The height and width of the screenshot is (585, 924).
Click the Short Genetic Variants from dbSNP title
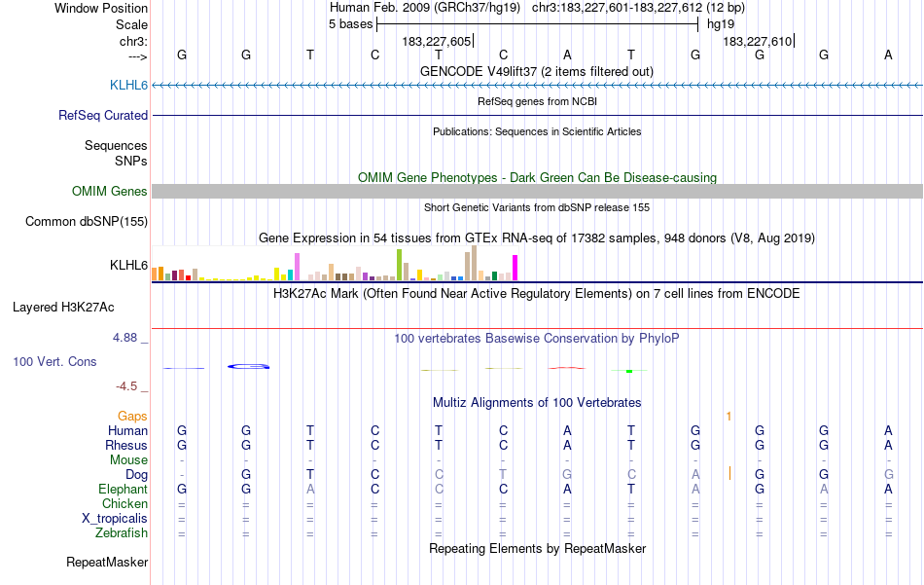pyautogui.click(x=537, y=207)
